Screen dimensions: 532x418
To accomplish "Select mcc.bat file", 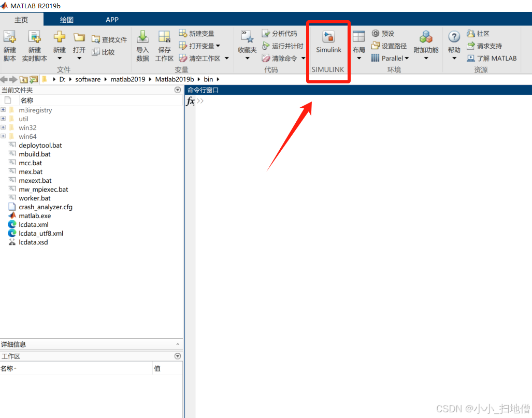I will pyautogui.click(x=31, y=163).
